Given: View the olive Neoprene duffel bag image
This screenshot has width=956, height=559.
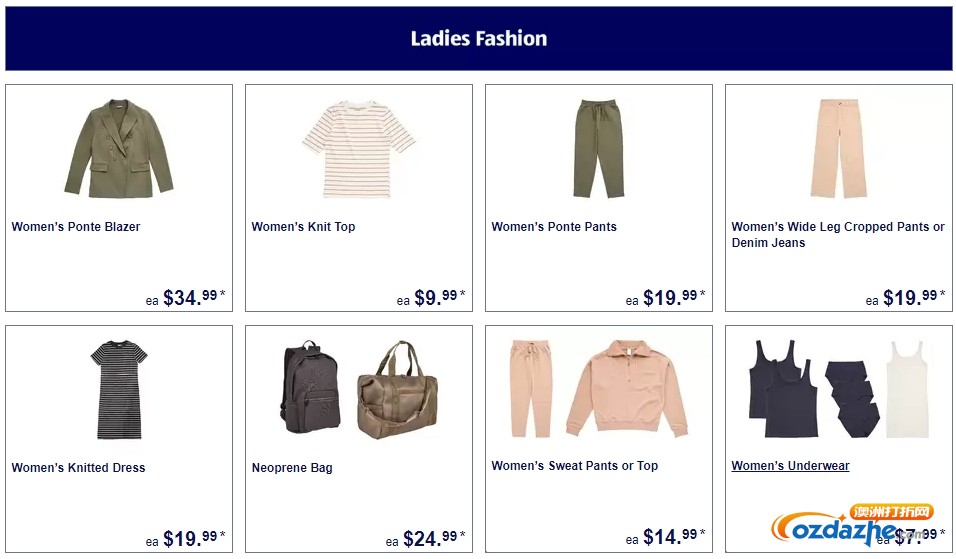Looking at the screenshot, I should click(398, 390).
